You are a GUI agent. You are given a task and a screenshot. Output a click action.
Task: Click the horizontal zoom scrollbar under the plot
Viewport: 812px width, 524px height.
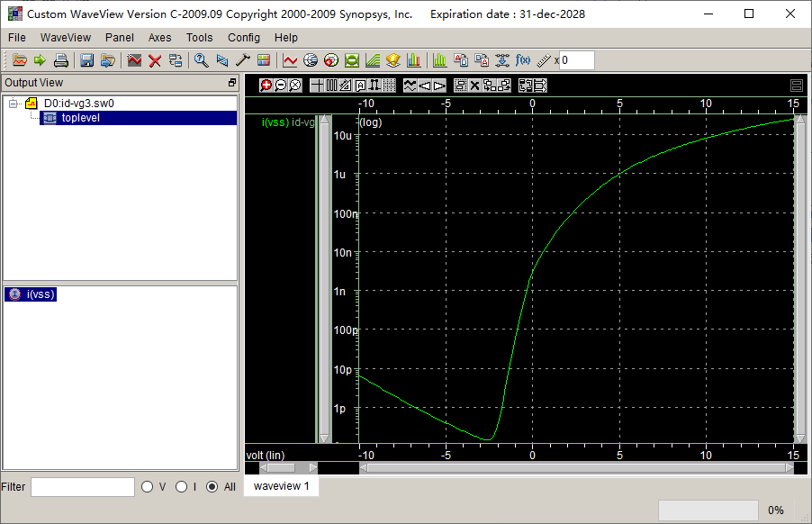click(x=576, y=468)
